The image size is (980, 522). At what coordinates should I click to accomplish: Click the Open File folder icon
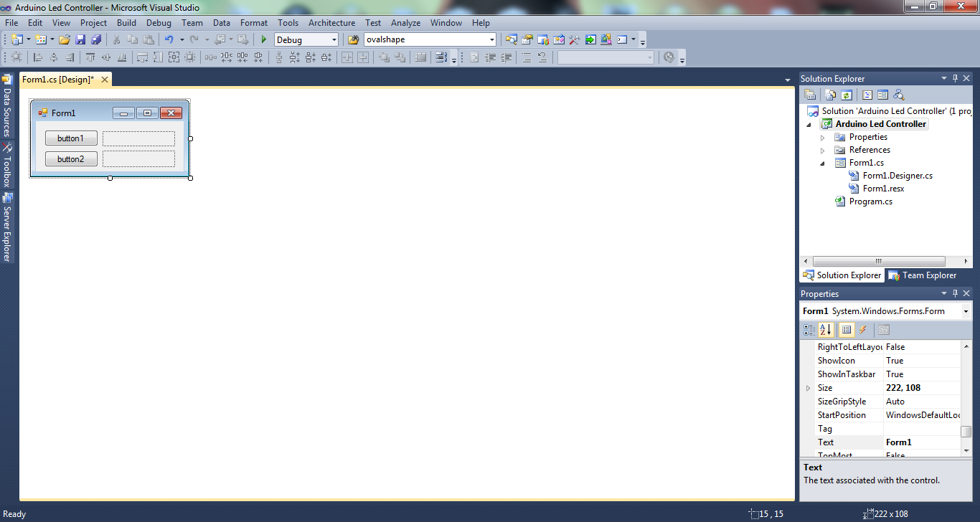65,40
